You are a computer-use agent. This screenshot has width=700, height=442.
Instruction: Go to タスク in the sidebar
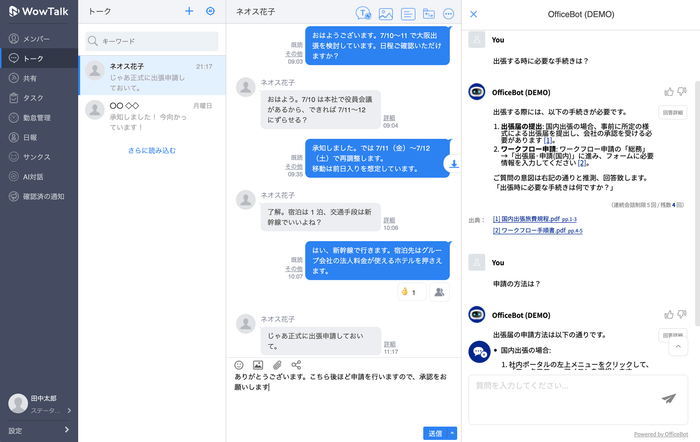point(39,98)
